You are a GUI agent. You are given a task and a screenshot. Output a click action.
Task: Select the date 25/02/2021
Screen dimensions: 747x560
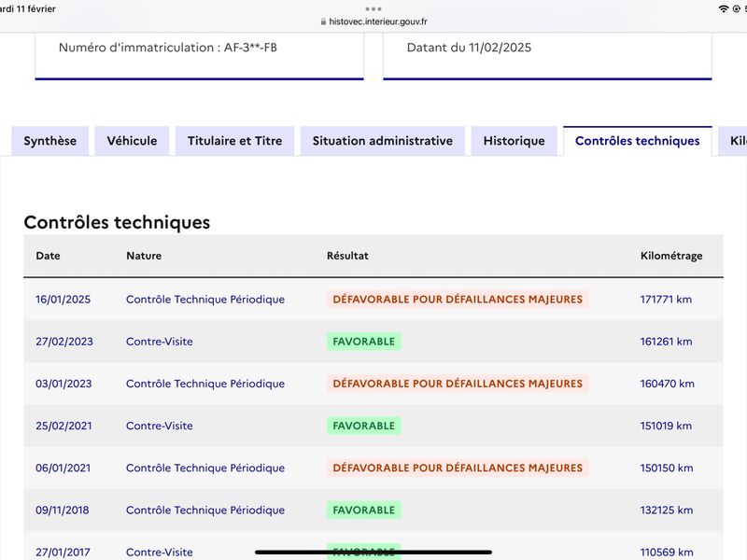tap(63, 426)
